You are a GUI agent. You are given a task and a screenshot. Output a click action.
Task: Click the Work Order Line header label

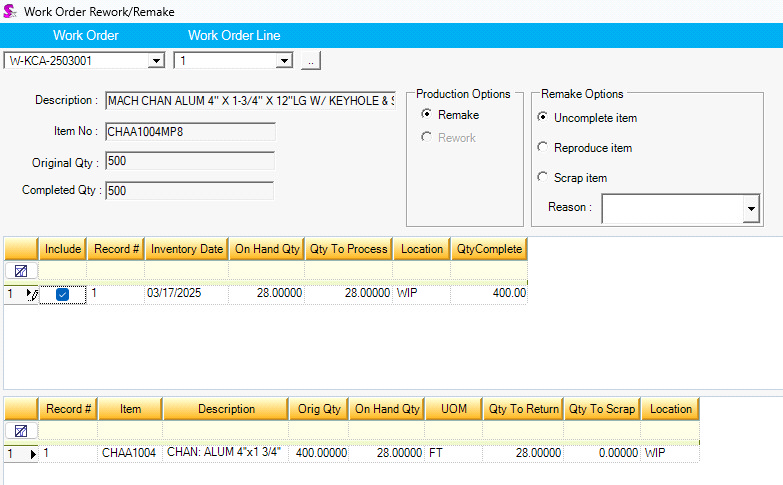(234, 36)
